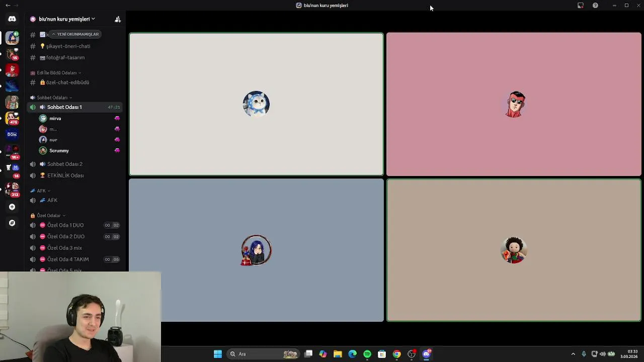Click the invite people icon beside server name

coord(118,19)
